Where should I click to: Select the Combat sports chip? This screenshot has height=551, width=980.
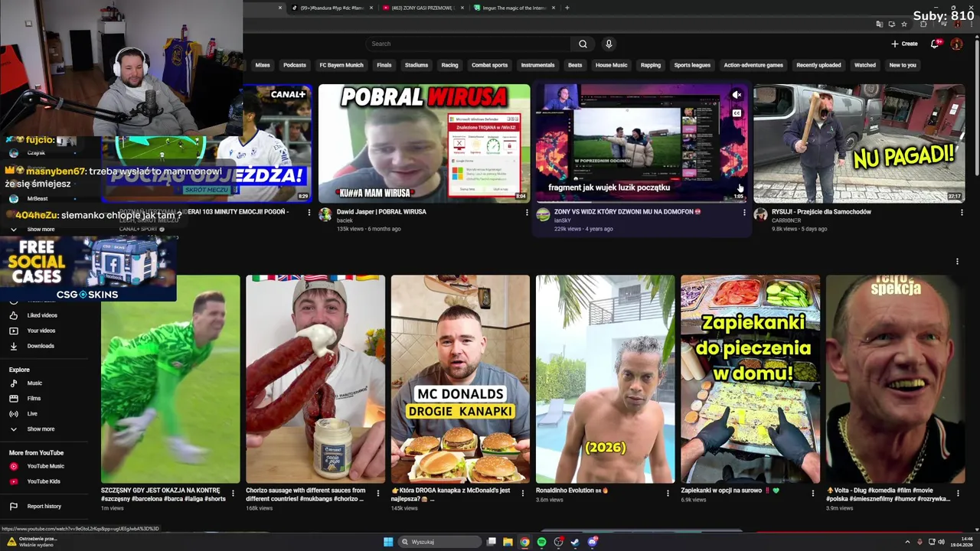pos(490,65)
